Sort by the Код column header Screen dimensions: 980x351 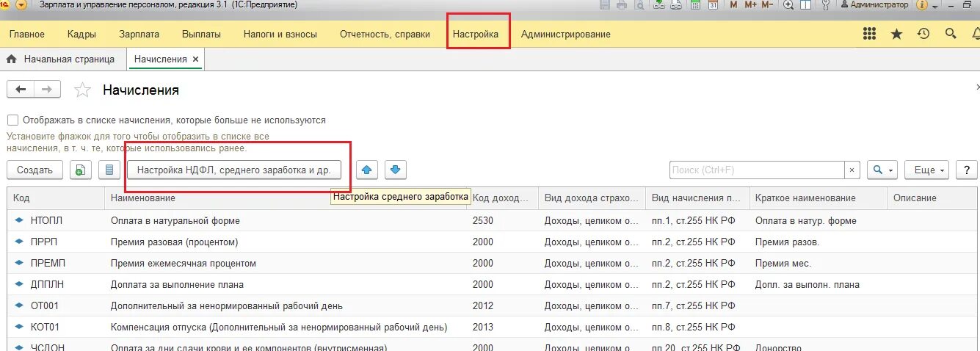click(56, 198)
